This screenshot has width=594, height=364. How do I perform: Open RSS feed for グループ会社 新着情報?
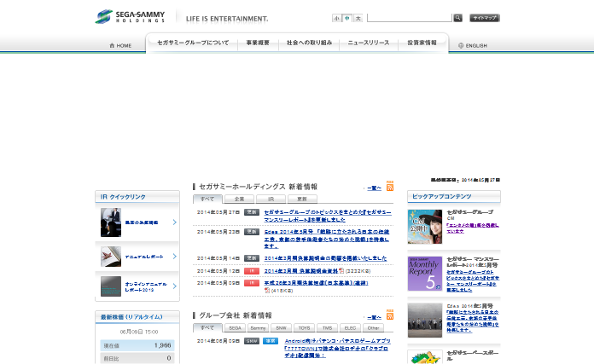pyautogui.click(x=390, y=316)
